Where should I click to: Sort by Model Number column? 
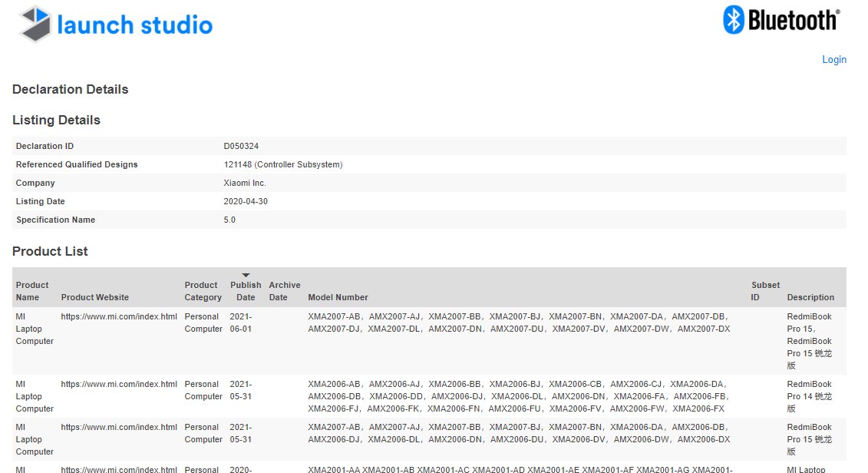coord(338,297)
